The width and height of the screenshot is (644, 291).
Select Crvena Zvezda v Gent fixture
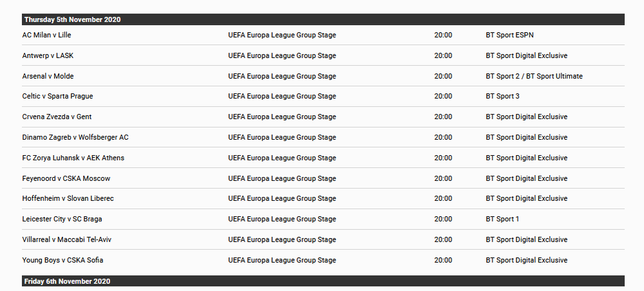tap(58, 117)
